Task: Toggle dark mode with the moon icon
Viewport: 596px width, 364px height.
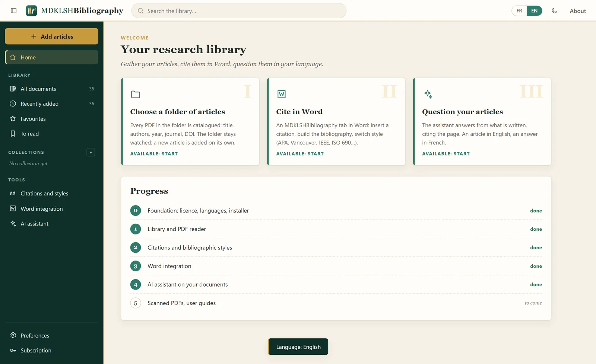Action: click(x=555, y=11)
